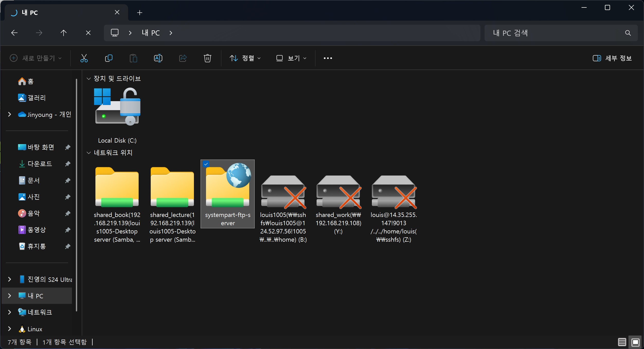Click the Delete trash icon
The height and width of the screenshot is (349, 644).
click(207, 58)
